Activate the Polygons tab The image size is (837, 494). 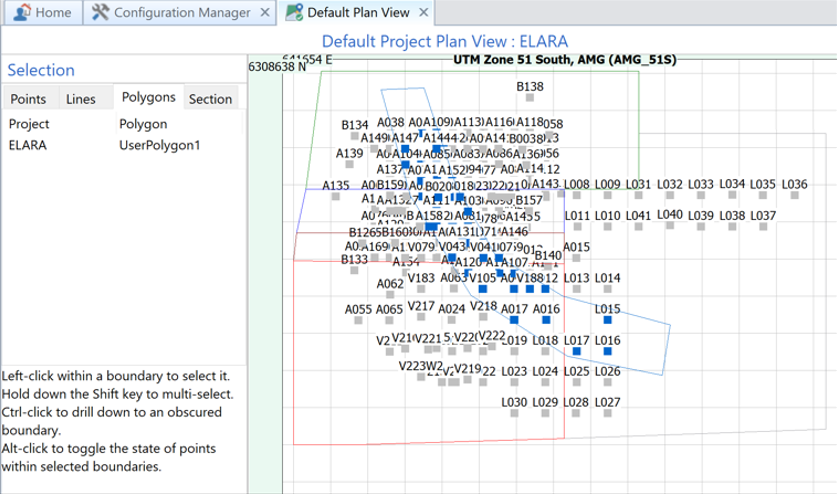tap(148, 98)
